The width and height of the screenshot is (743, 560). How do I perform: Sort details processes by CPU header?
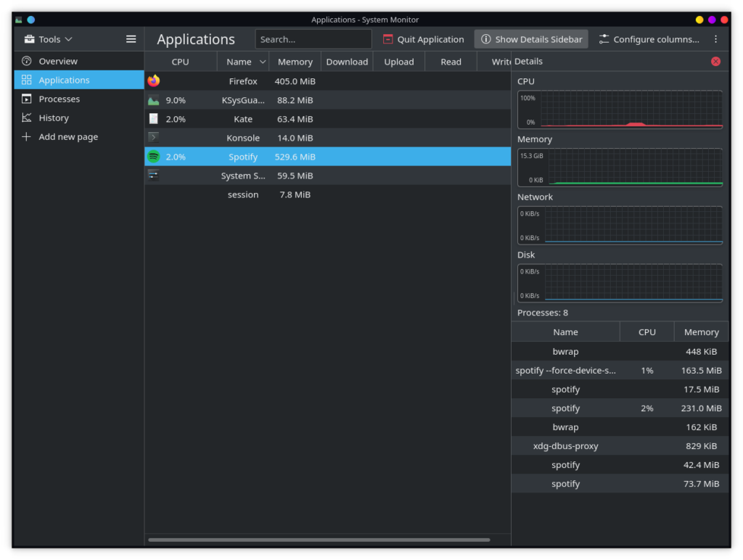click(x=646, y=332)
